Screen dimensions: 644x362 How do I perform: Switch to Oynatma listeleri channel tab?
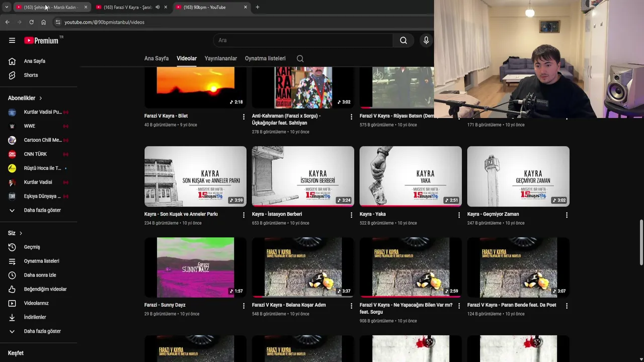coord(265,58)
